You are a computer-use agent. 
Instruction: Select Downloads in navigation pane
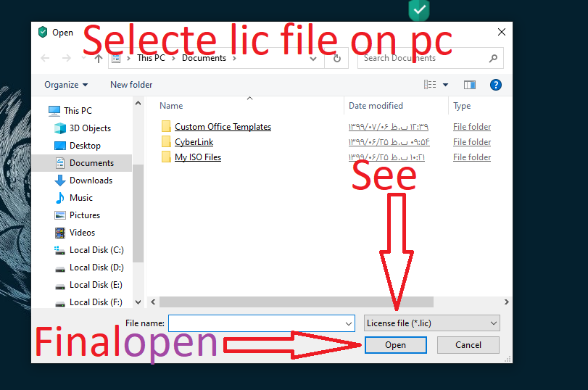click(x=91, y=181)
